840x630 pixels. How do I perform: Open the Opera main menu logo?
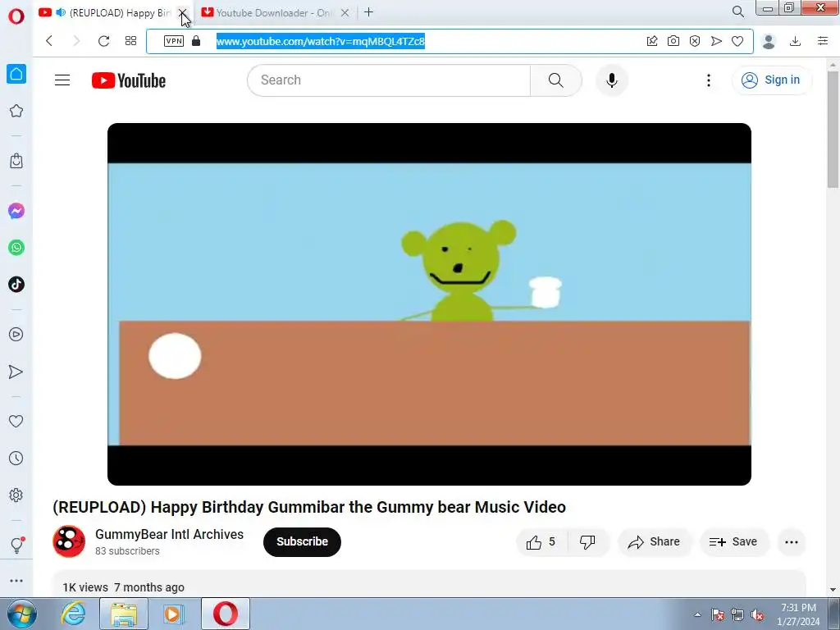point(16,16)
